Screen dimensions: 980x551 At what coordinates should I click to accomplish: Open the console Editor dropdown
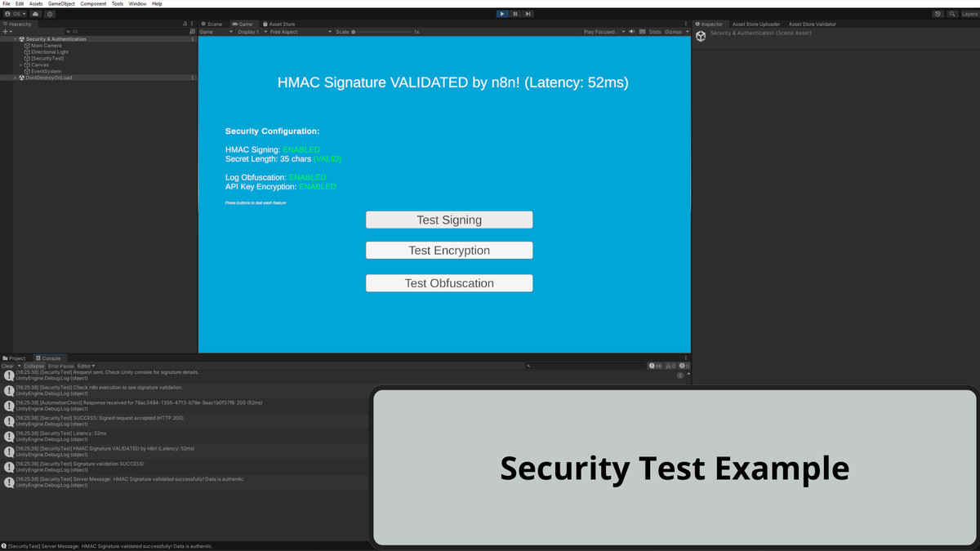pyautogui.click(x=86, y=366)
